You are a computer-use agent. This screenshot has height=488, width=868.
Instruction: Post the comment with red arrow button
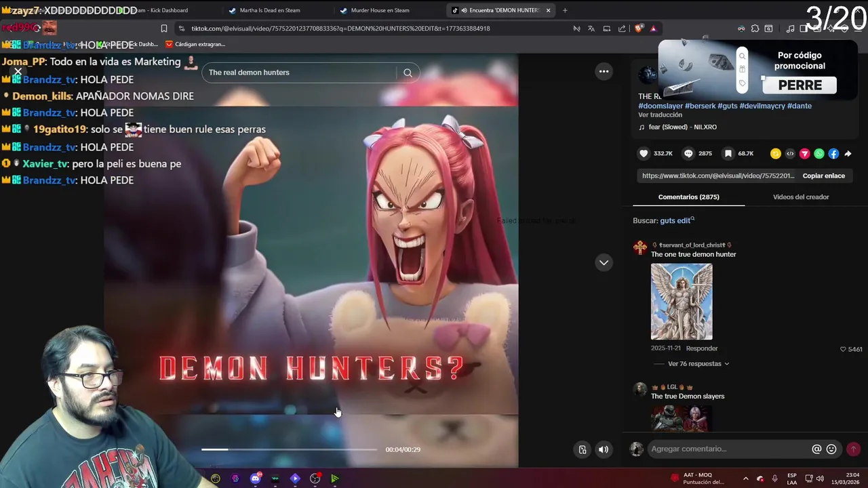853,449
